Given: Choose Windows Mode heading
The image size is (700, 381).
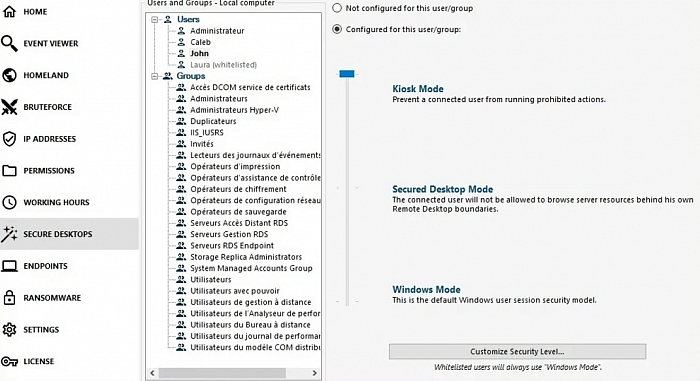Looking at the screenshot, I should pyautogui.click(x=426, y=289).
